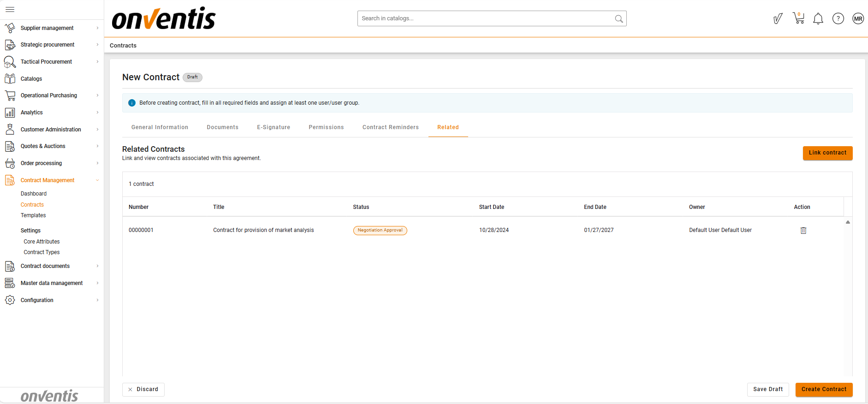Focus the Search in catalogs field

(x=487, y=18)
